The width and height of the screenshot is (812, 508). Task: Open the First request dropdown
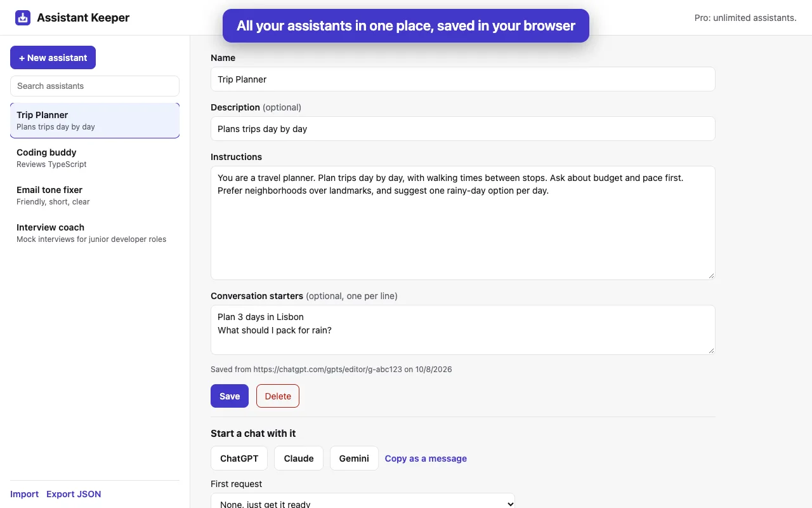pyautogui.click(x=363, y=501)
